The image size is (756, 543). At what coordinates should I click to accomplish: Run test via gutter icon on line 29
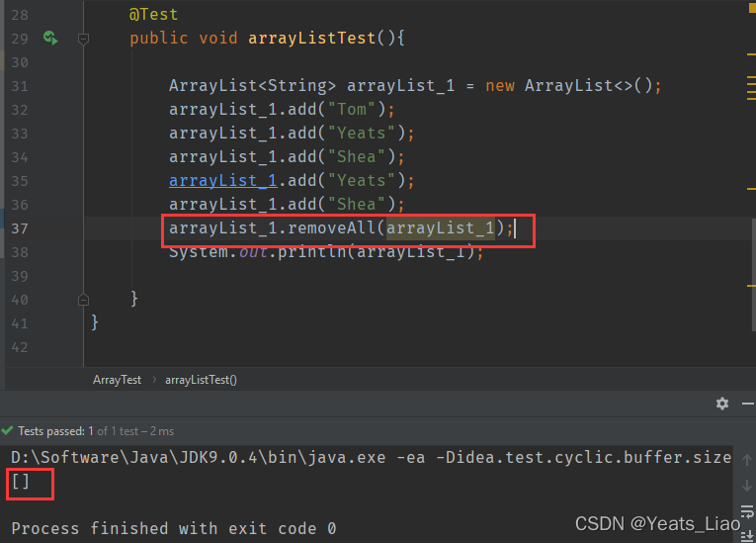tap(50, 38)
